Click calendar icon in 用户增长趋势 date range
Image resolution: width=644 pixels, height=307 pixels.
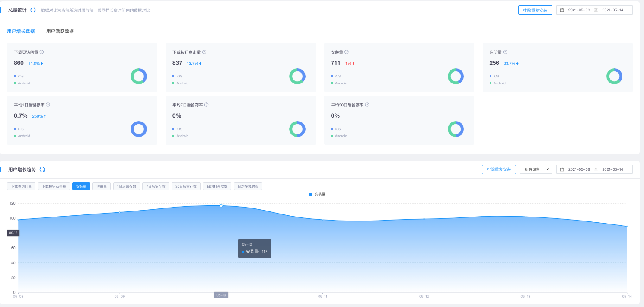pos(562,169)
